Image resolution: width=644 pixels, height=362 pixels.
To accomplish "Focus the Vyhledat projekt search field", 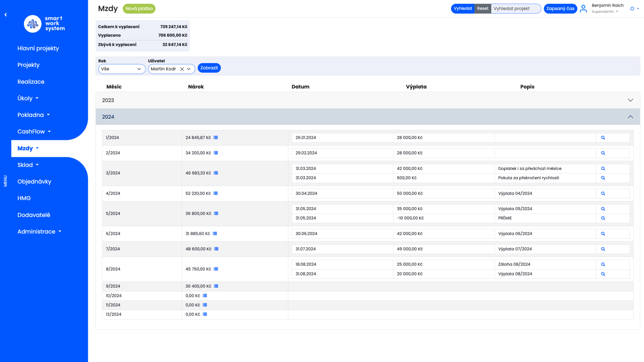I will 516,9.
